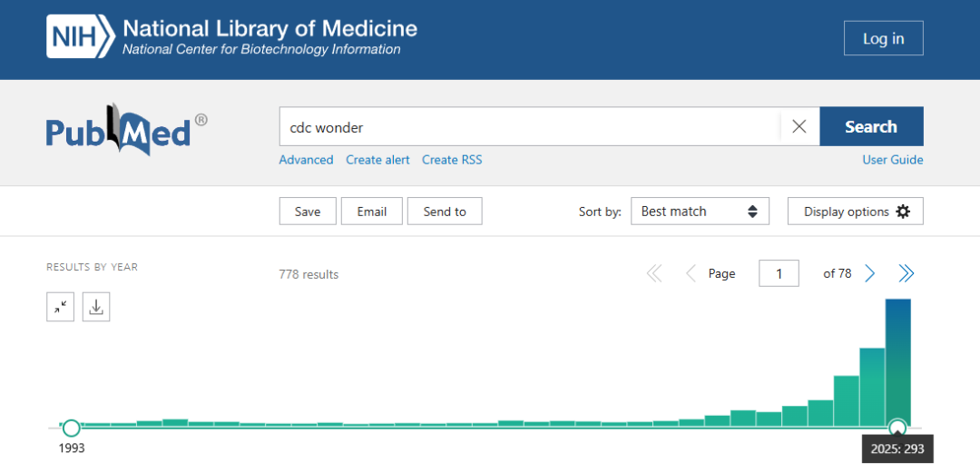Click the Create alert link
The width and height of the screenshot is (980, 473).
click(377, 160)
